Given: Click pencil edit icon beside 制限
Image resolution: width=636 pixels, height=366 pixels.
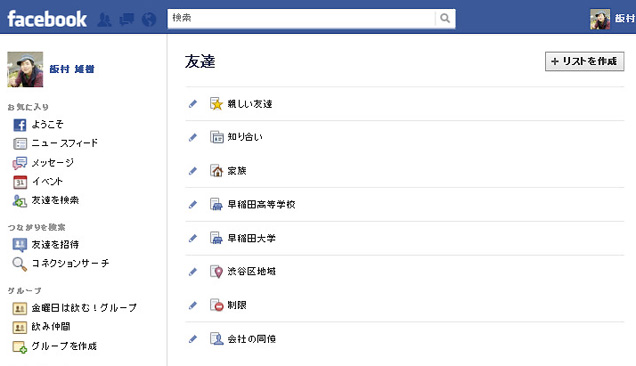Looking at the screenshot, I should tap(193, 305).
